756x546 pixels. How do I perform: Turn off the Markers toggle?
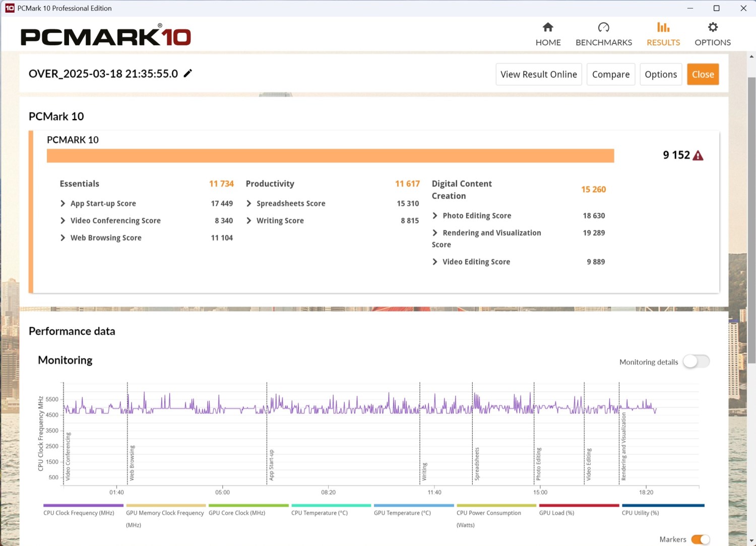coord(700,539)
